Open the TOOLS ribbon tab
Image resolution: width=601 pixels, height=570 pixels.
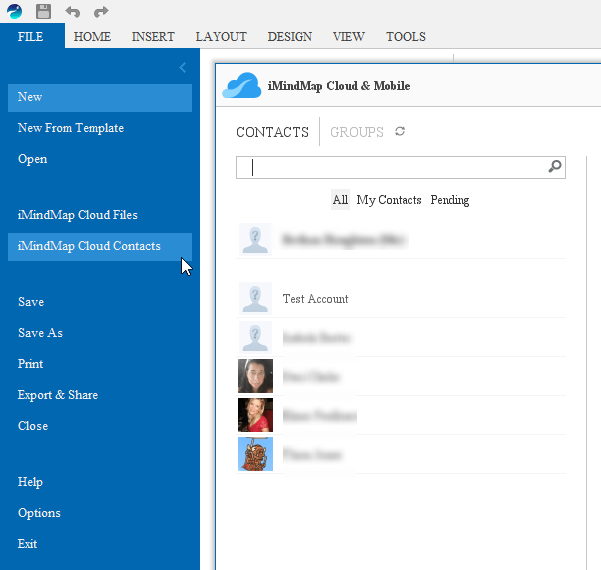pos(406,36)
